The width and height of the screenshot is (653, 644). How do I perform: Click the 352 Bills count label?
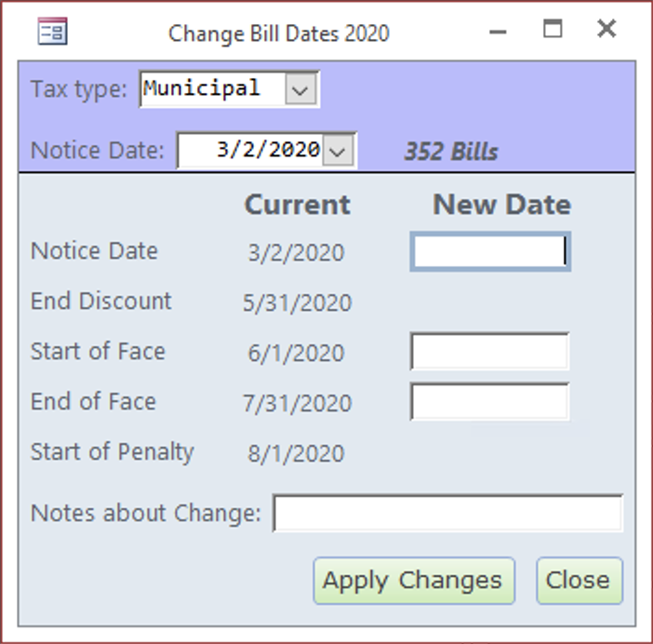click(x=451, y=151)
